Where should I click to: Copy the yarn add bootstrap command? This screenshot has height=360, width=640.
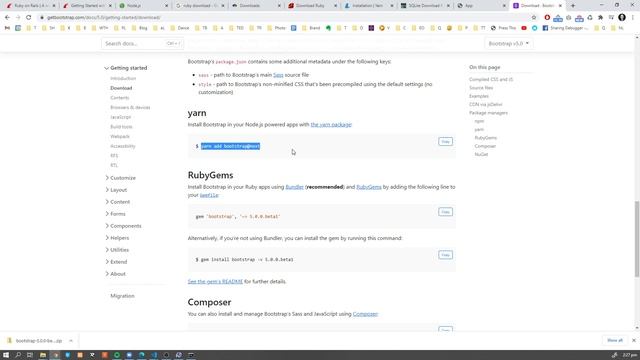[445, 142]
